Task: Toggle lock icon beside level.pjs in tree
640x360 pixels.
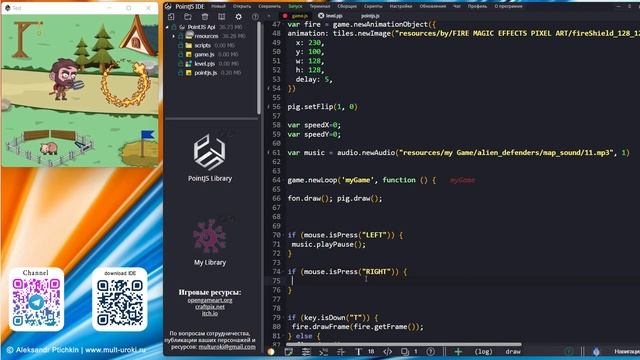Action: [x=180, y=64]
